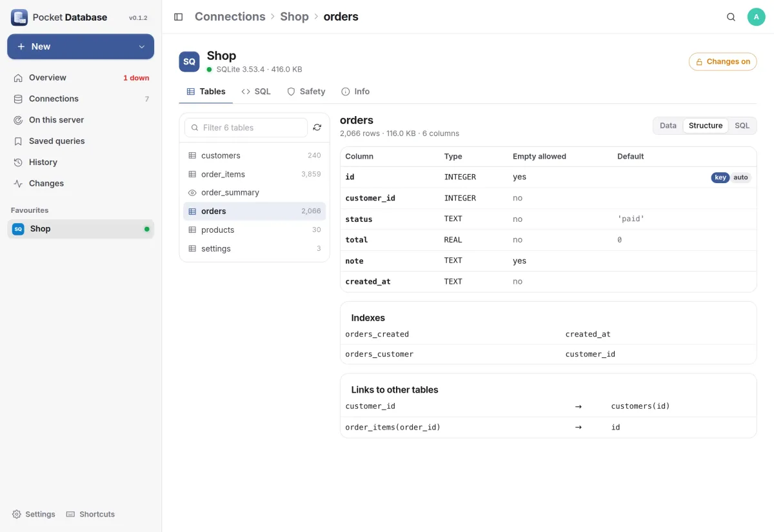
Task: Click the orders breadcrumb
Action: (x=341, y=17)
